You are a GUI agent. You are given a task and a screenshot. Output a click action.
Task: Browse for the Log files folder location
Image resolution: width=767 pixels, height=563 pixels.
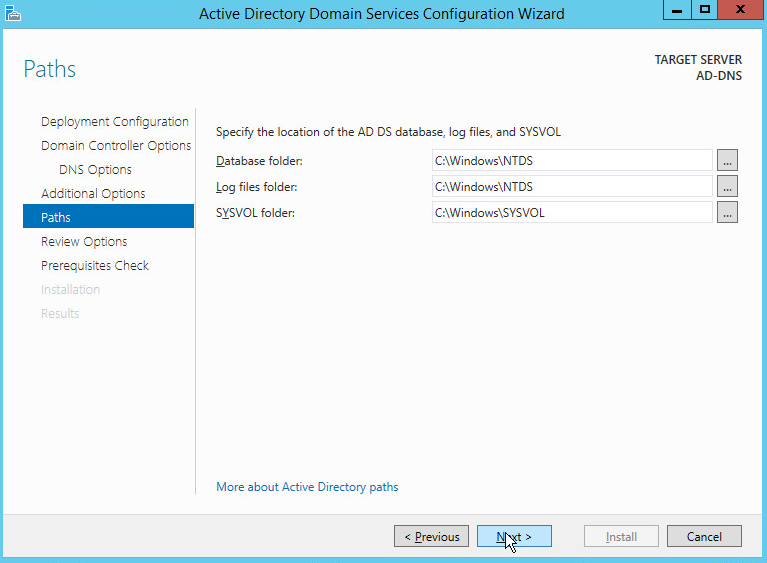727,186
